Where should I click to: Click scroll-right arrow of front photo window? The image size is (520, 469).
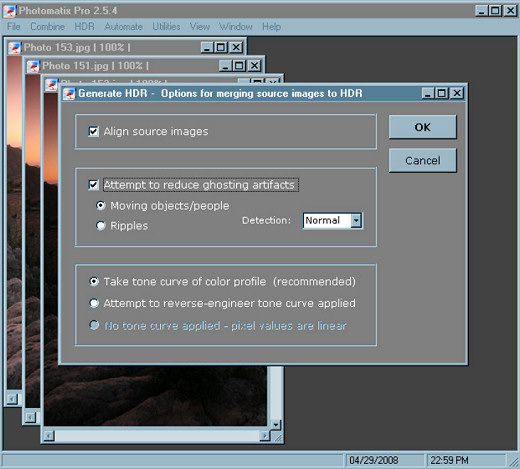265,436
